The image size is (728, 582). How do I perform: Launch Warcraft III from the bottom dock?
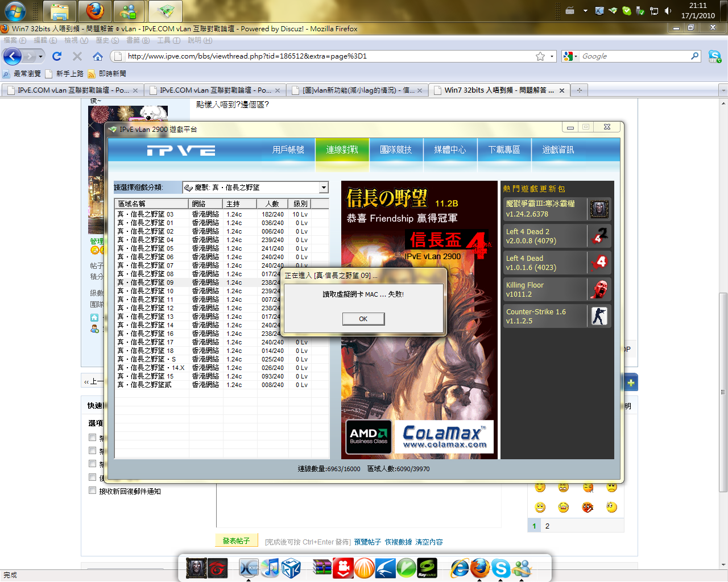click(x=196, y=567)
